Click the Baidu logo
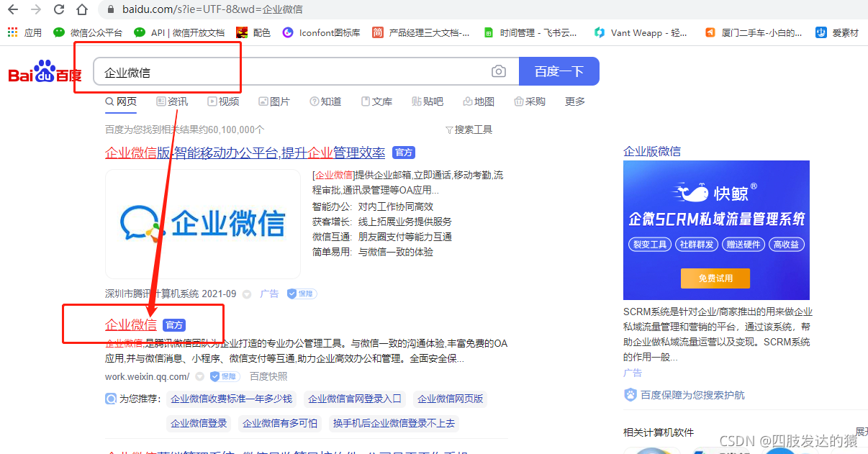 [45, 72]
